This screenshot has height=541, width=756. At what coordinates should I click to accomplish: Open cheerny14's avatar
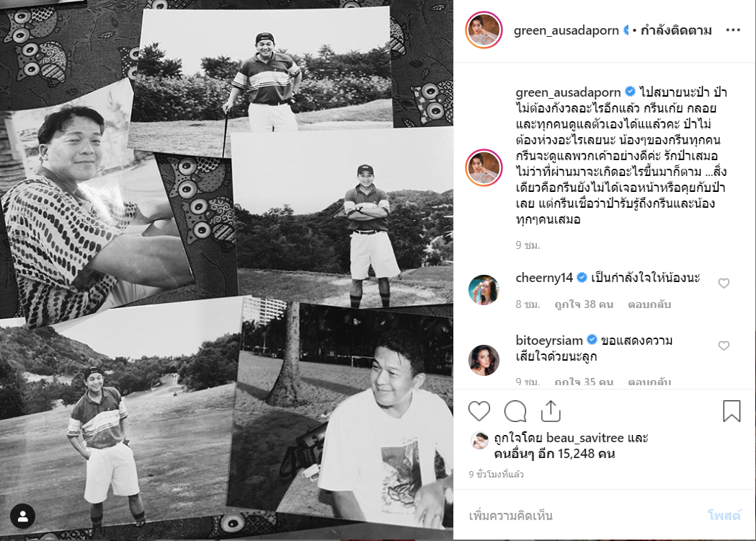pos(484,290)
